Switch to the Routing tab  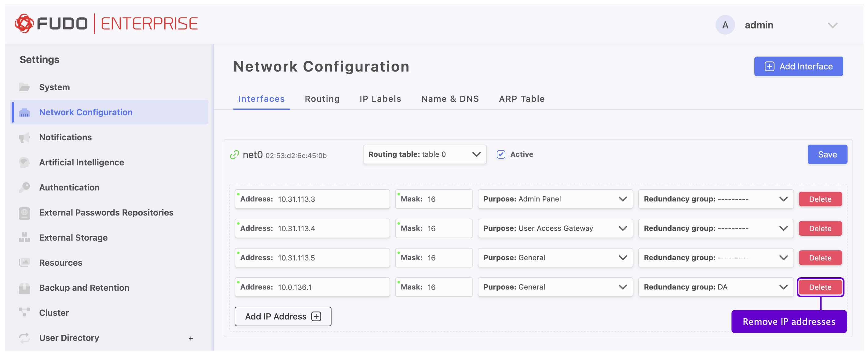(x=322, y=99)
